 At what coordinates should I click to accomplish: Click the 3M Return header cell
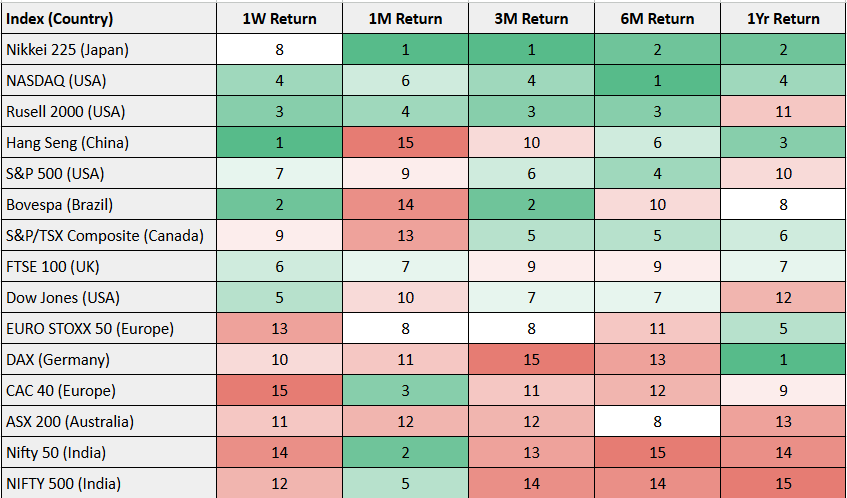[531, 19]
